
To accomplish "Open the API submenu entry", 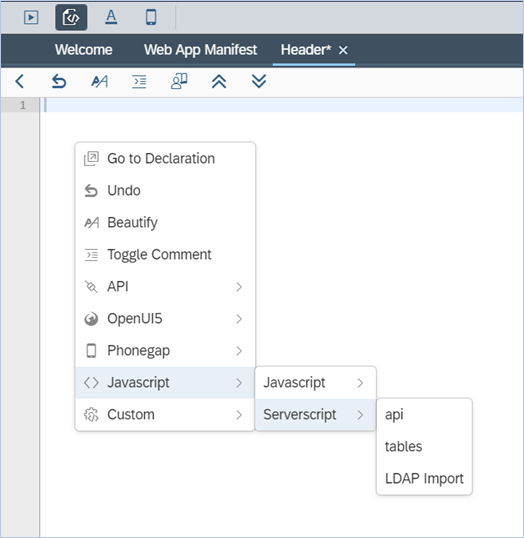I will pyautogui.click(x=165, y=286).
